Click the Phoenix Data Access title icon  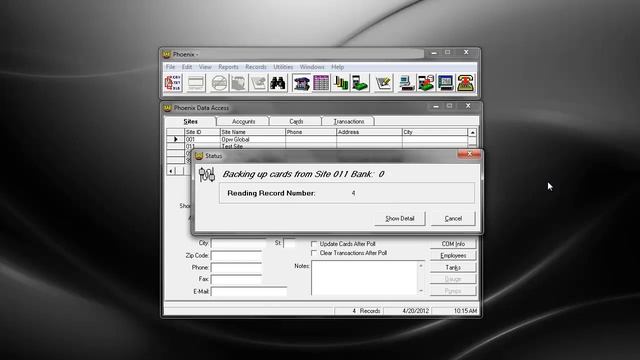pyautogui.click(x=167, y=108)
